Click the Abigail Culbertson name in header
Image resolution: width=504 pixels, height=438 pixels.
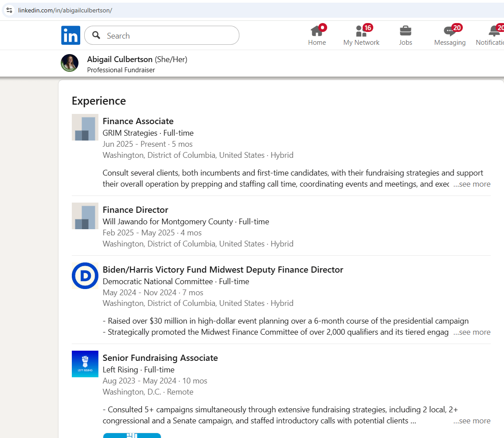pos(120,59)
